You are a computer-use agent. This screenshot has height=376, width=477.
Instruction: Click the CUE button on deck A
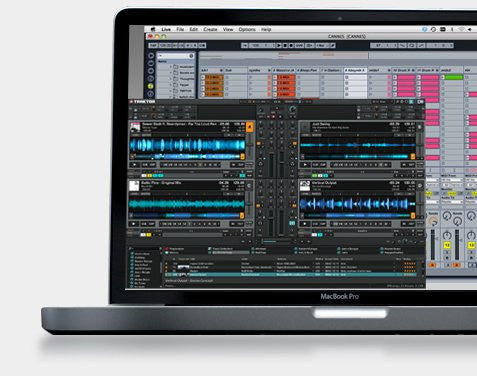(145, 165)
